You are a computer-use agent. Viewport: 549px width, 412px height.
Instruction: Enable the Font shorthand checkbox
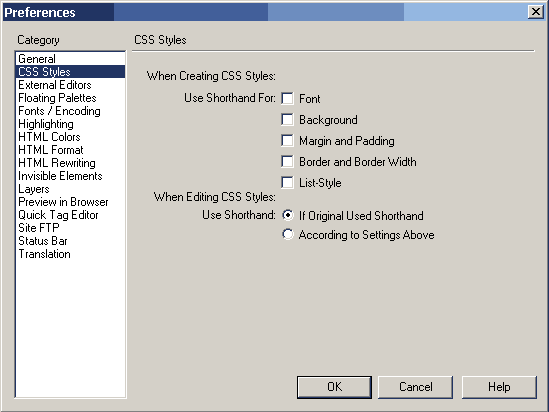click(287, 99)
